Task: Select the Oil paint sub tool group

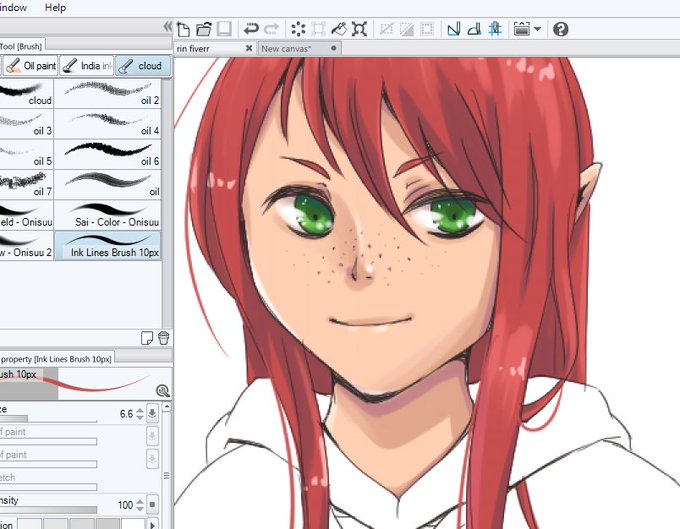Action: [x=30, y=66]
